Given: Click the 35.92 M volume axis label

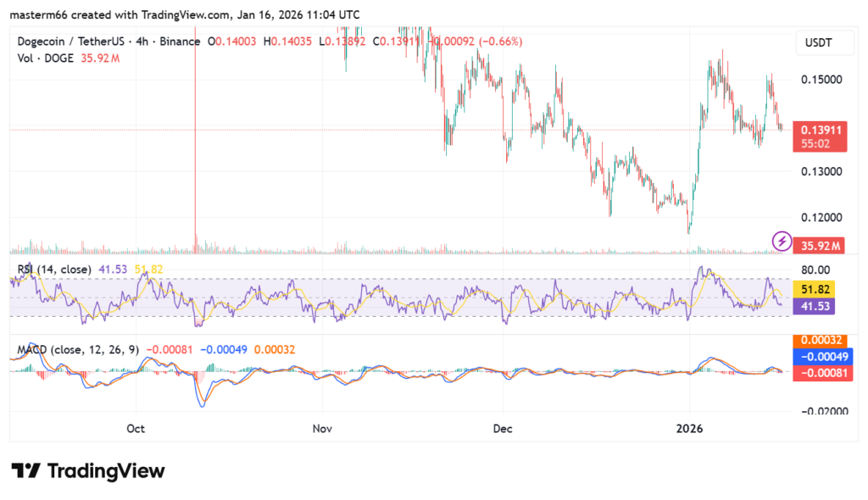Looking at the screenshot, I should pos(819,246).
